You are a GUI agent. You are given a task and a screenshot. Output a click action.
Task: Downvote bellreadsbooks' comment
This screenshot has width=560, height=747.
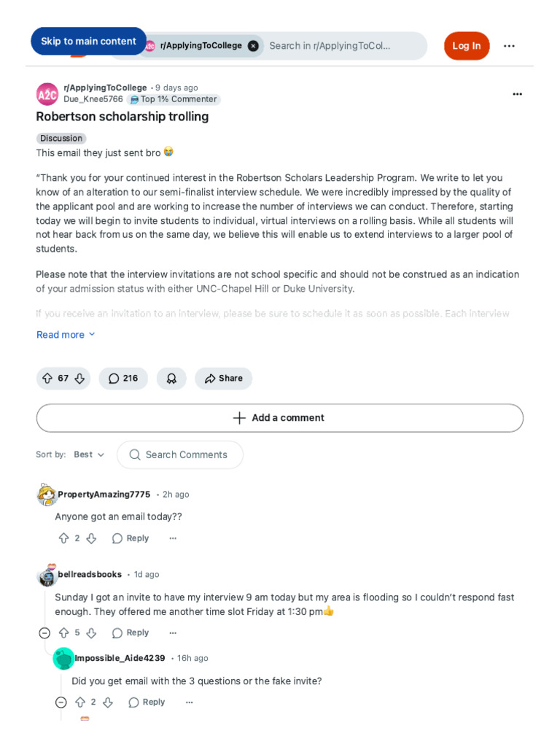coord(91,633)
